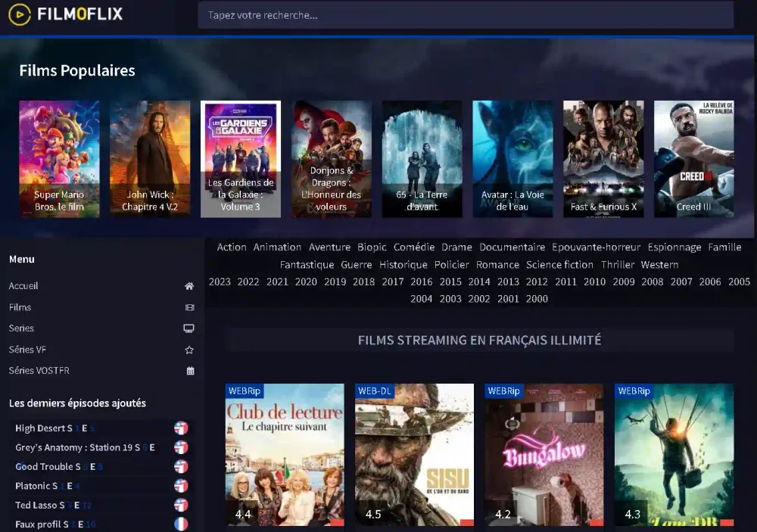Open the Super Mario Bros film poster
The image size is (757, 532).
tap(59, 159)
